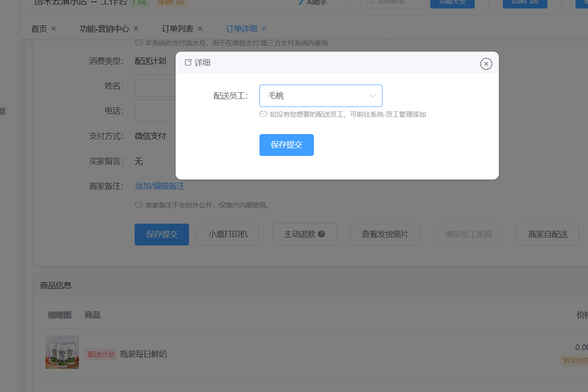The width and height of the screenshot is (588, 392).
Task: Click the 查看发货照片 button
Action: point(384,234)
